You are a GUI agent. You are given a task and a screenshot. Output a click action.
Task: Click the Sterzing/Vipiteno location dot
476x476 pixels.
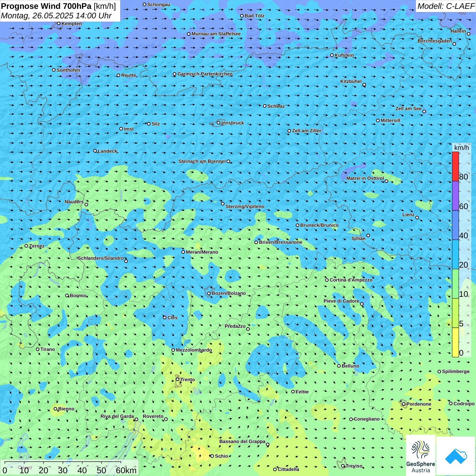[x=223, y=204]
